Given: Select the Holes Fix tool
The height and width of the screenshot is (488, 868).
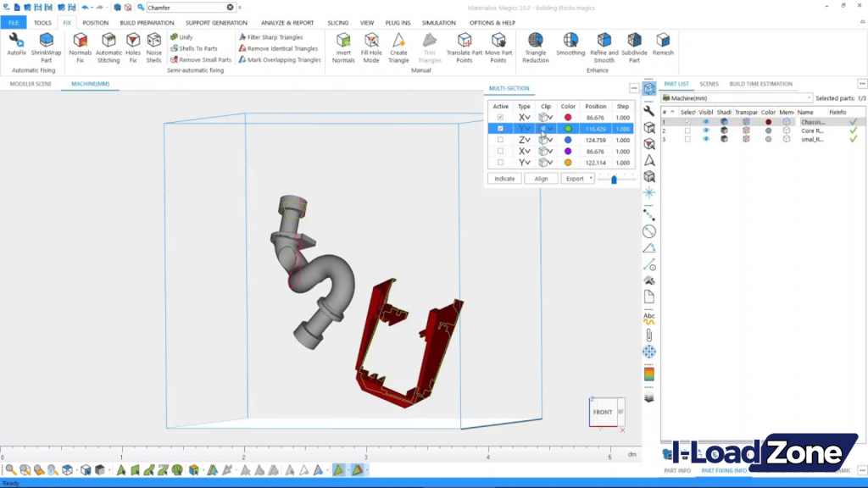Looking at the screenshot, I should pyautogui.click(x=131, y=47).
